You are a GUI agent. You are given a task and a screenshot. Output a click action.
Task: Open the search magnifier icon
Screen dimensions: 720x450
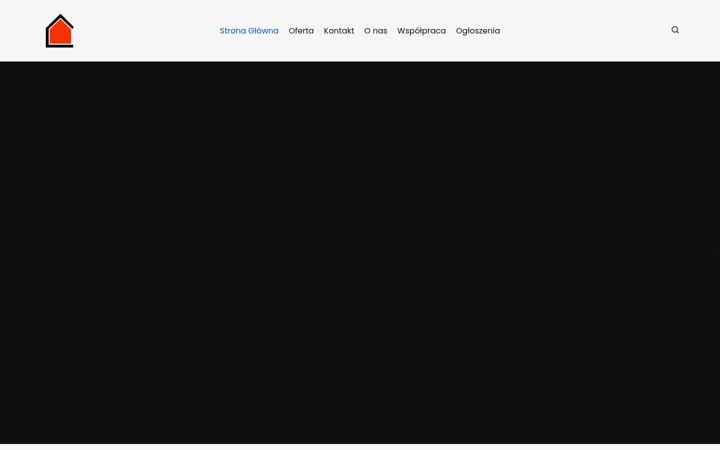point(675,30)
